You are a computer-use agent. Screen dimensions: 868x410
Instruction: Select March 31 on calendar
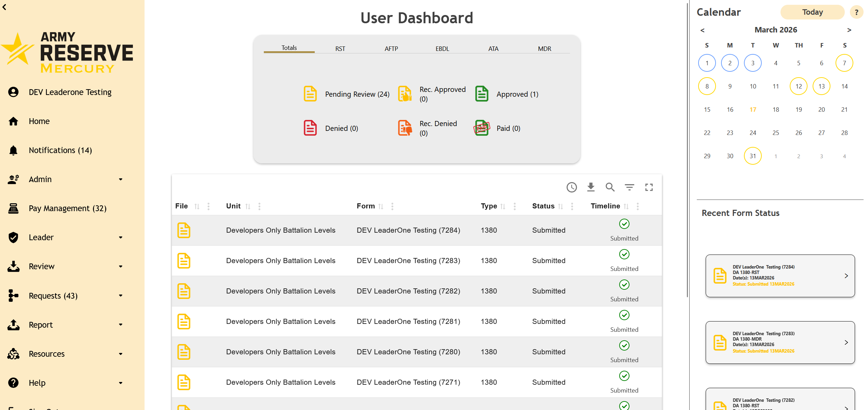click(x=753, y=156)
